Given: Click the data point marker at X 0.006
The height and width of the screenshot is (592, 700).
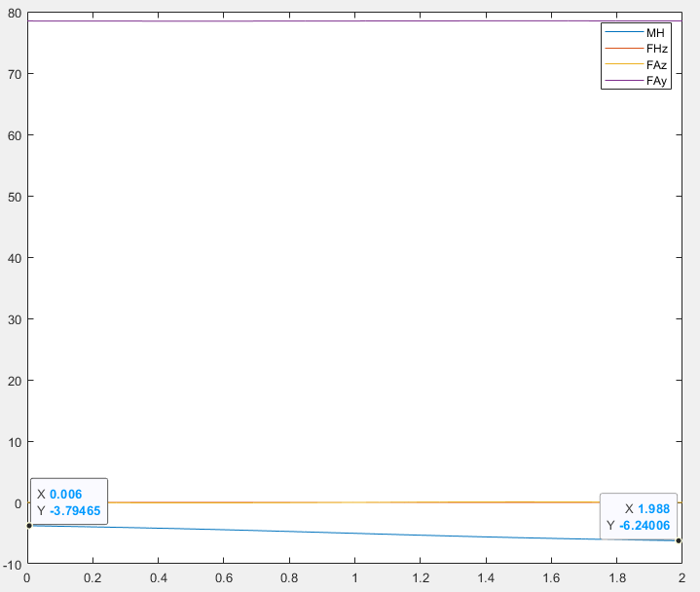Looking at the screenshot, I should click(29, 526).
